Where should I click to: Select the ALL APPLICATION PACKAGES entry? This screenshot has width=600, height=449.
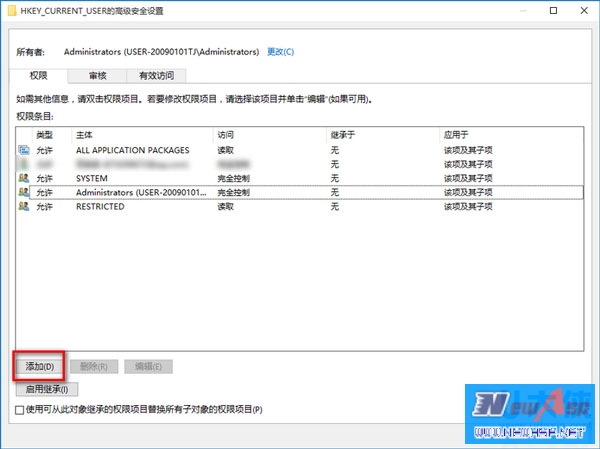300,150
